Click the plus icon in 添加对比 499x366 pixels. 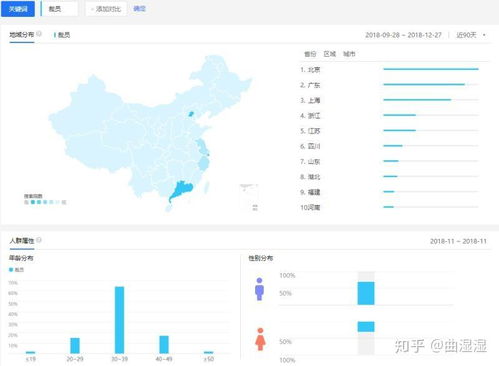[x=92, y=9]
